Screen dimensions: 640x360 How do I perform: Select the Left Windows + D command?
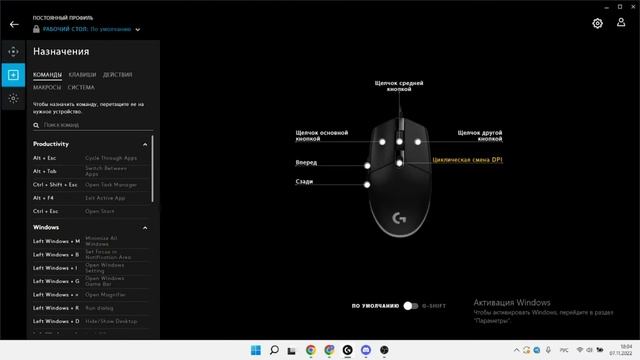pos(91,321)
